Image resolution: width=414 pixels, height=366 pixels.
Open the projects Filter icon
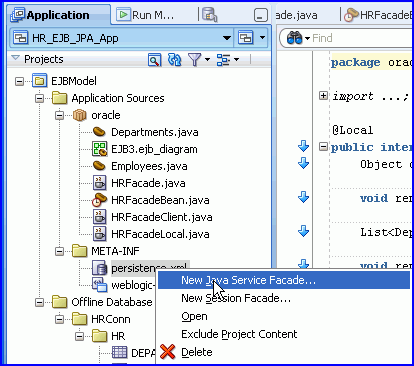pos(194,60)
